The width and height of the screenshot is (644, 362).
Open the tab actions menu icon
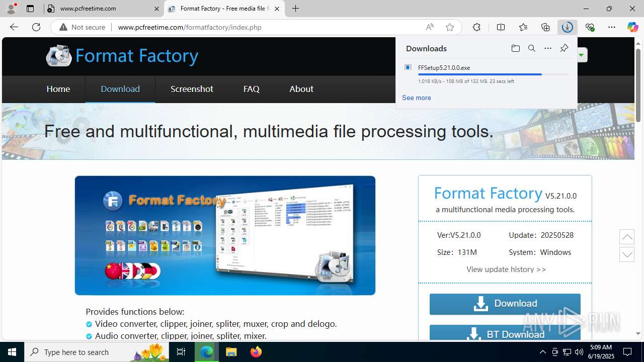(x=30, y=9)
